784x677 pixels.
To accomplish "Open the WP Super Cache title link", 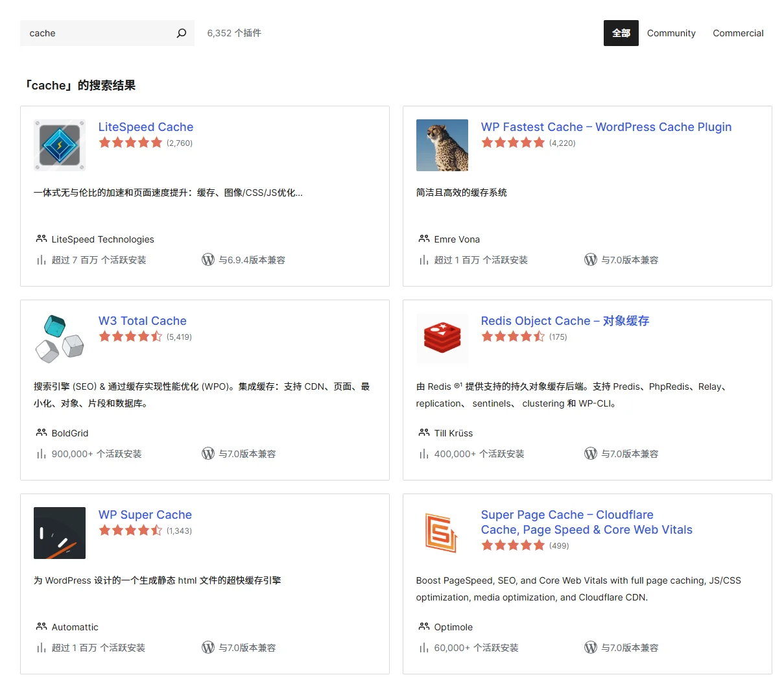I will point(145,515).
